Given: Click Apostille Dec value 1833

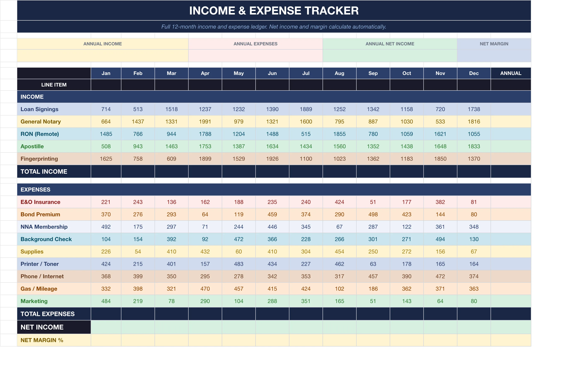Looking at the screenshot, I should pyautogui.click(x=474, y=146).
